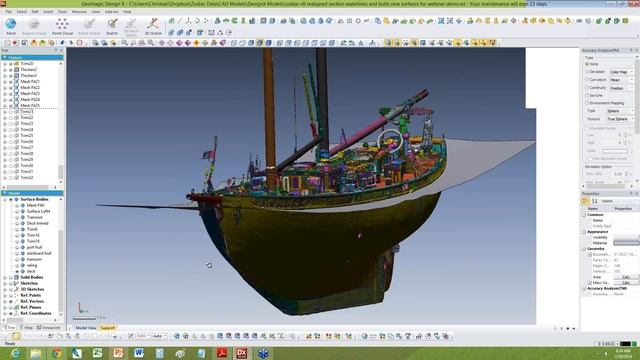Click the zoom magnifier toolbar icon
640x360 pixels.
pyautogui.click(x=124, y=42)
